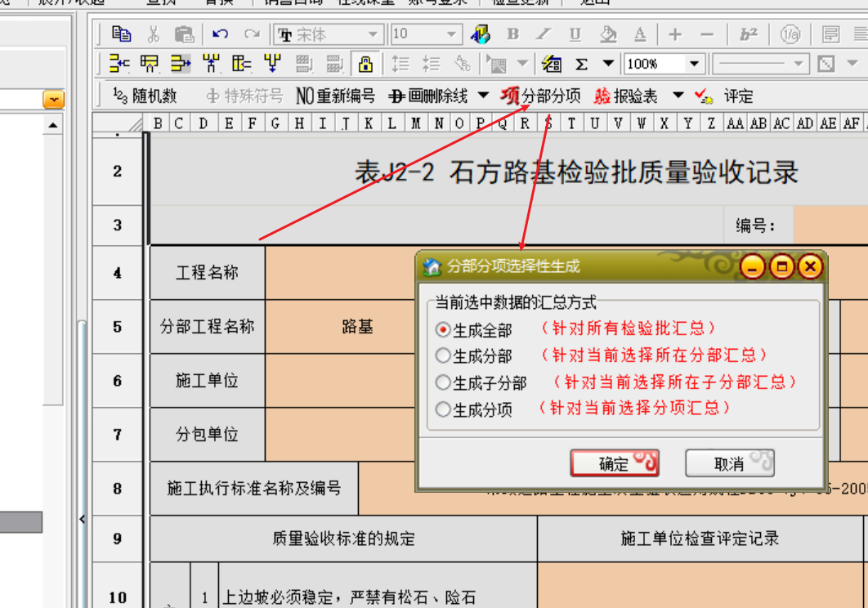Click the 重新编号 toolbar button
The width and height of the screenshot is (868, 608).
pyautogui.click(x=335, y=96)
